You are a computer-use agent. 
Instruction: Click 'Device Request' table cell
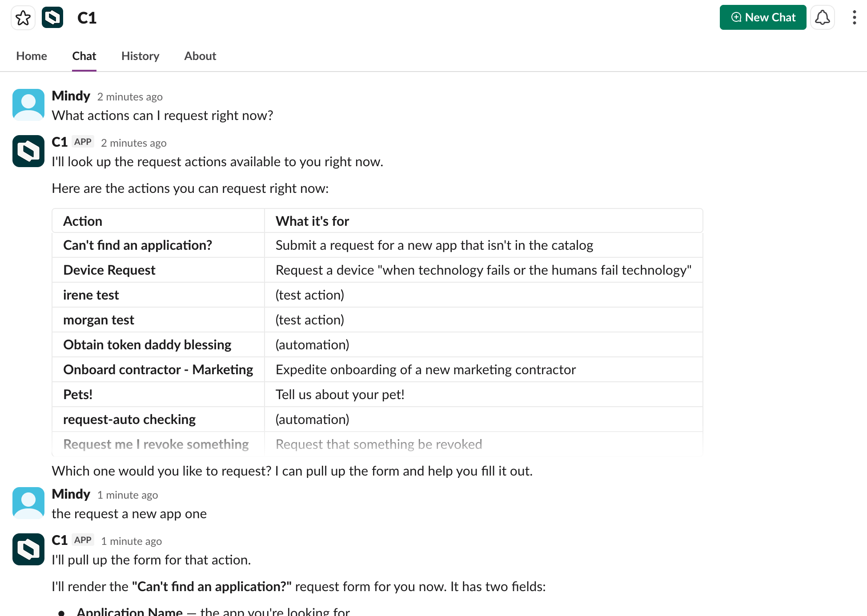158,270
